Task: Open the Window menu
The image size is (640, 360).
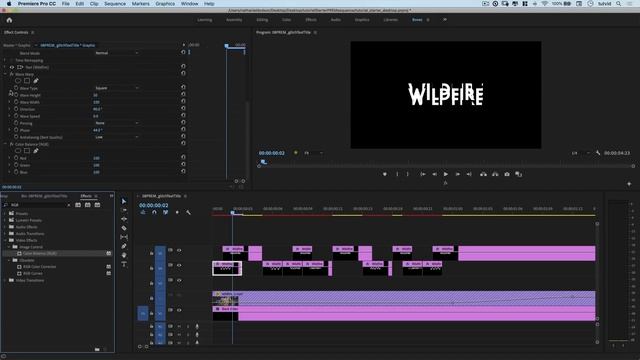Action: click(189, 4)
